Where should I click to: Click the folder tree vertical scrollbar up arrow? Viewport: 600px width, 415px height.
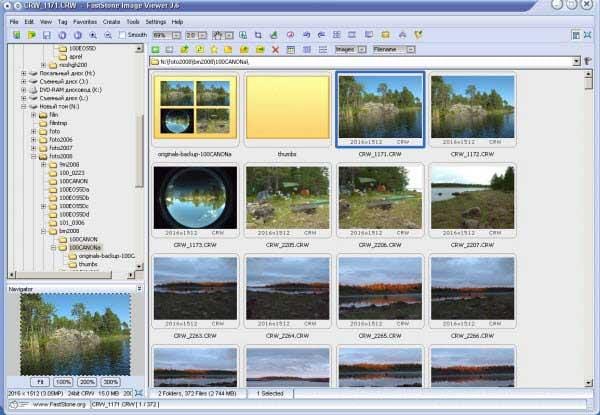coord(139,49)
